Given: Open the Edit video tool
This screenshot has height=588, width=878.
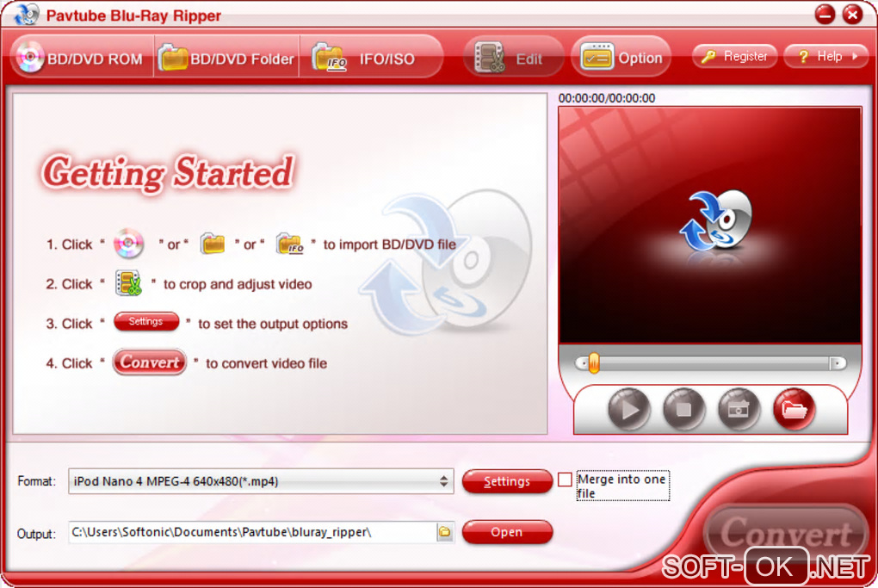Looking at the screenshot, I should [513, 58].
